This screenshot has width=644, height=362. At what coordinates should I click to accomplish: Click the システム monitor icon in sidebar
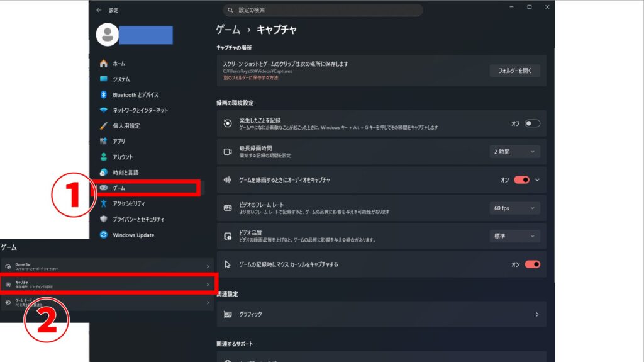point(104,79)
